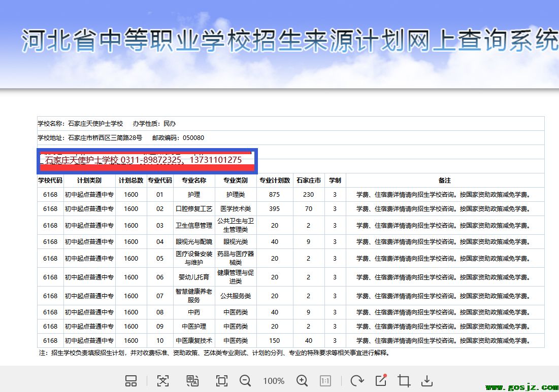This screenshot has height=392, width=559.
Task: Click the 230 value in 石家庄市 column
Action: [308, 195]
